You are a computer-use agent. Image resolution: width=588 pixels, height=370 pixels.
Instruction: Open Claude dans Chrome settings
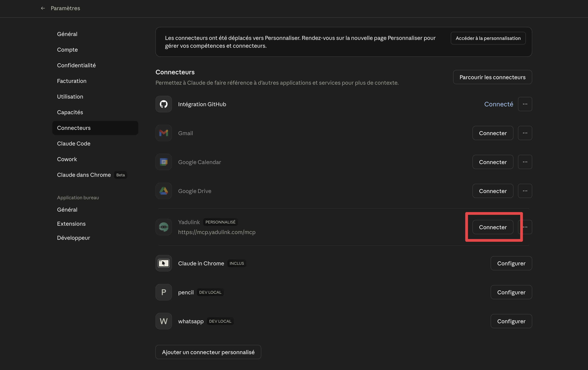point(95,175)
